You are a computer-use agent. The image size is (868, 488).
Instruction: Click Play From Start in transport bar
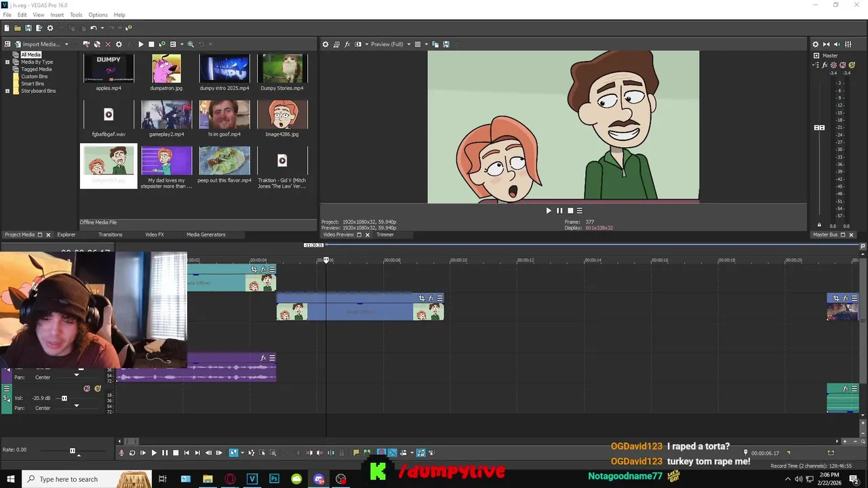pos(143,453)
